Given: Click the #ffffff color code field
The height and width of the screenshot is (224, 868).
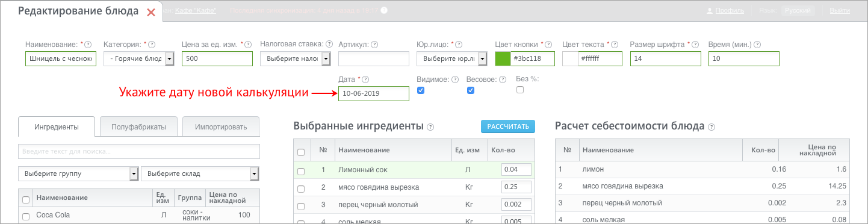Looking at the screenshot, I should pos(600,58).
